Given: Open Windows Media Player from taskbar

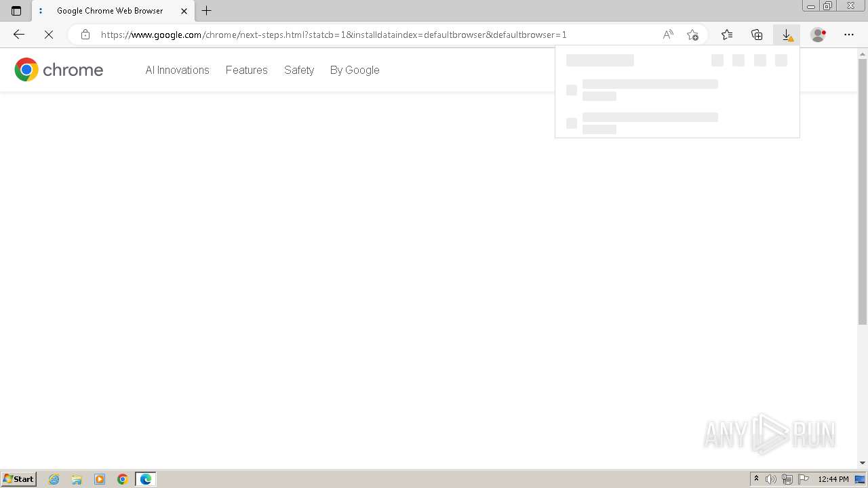Looking at the screenshot, I should click(100, 479).
